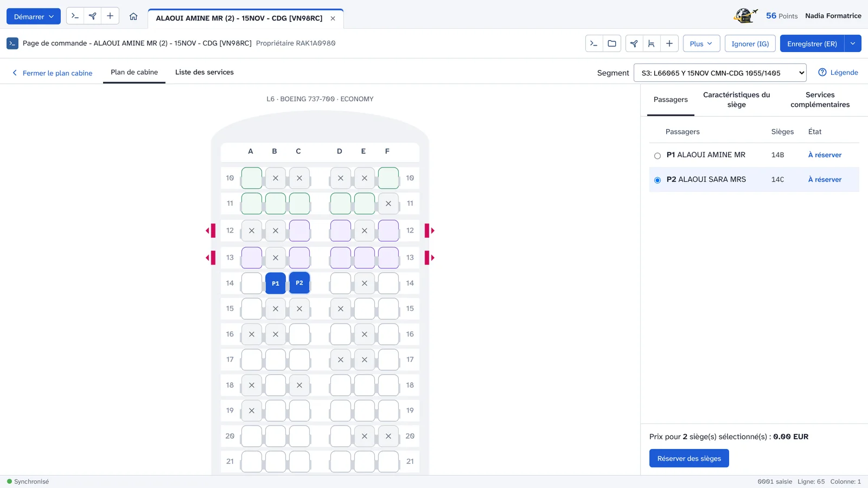
Task: Select purple seat 13D
Action: pos(341,258)
